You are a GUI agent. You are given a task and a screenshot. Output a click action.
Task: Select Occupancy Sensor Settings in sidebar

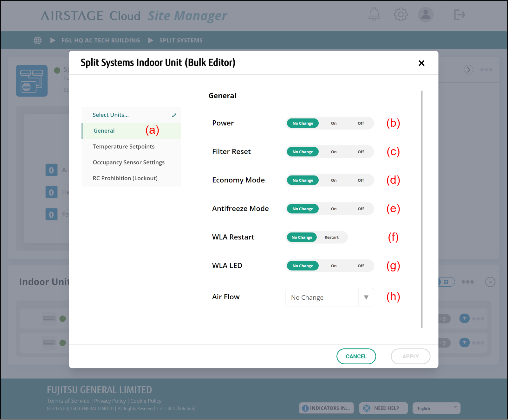[128, 162]
